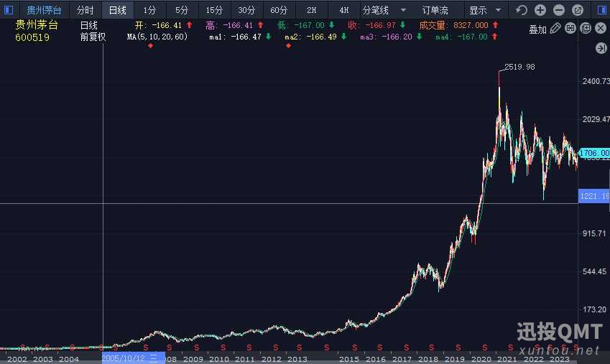The height and width of the screenshot is (364, 610).
Task: Click the highlighted date 2005/10/12 label
Action: click(x=134, y=358)
